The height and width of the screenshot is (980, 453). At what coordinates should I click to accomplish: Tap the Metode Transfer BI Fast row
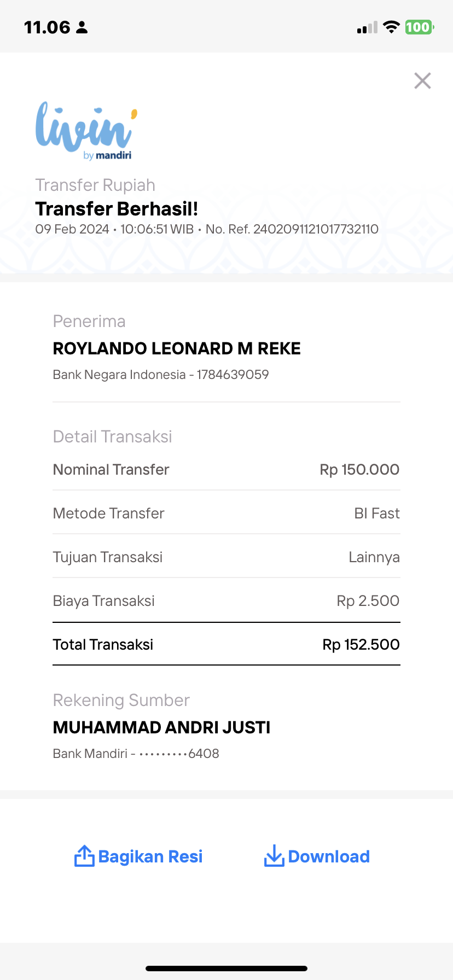[226, 513]
